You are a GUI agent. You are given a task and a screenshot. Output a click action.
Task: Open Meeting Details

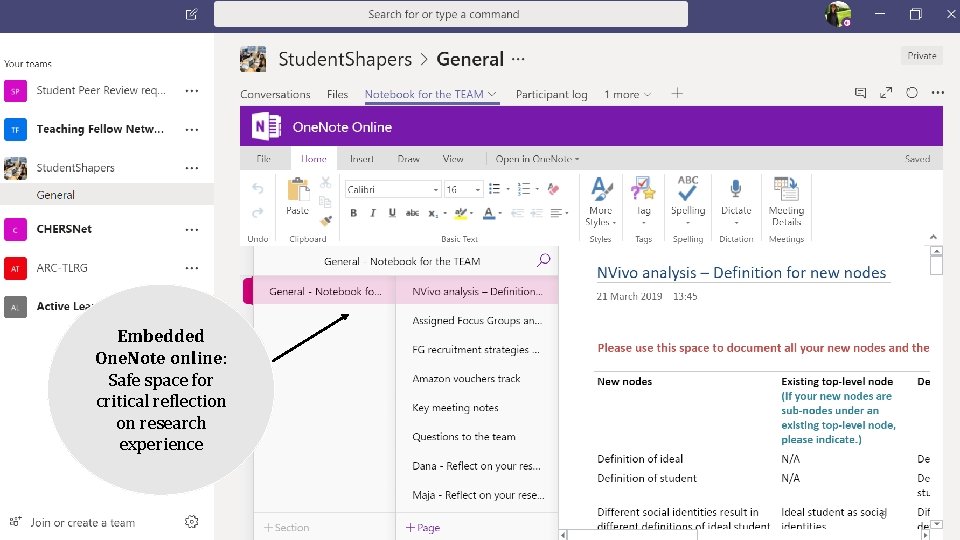point(786,201)
